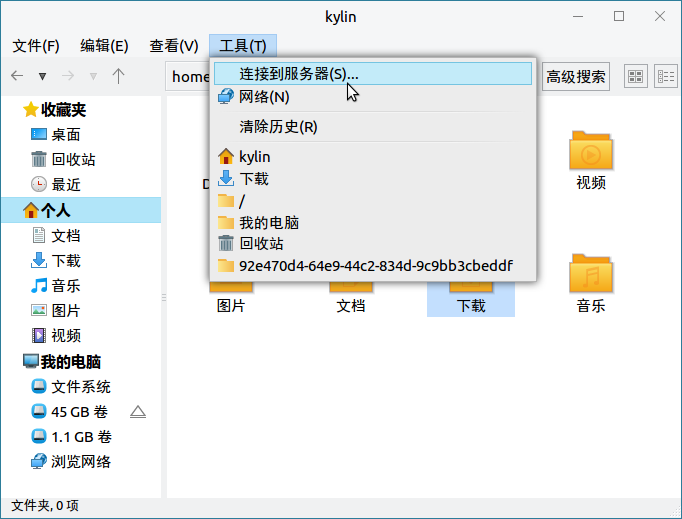682x519 pixels.
Task: Select 网络(N) from the menu
Action: point(373,97)
